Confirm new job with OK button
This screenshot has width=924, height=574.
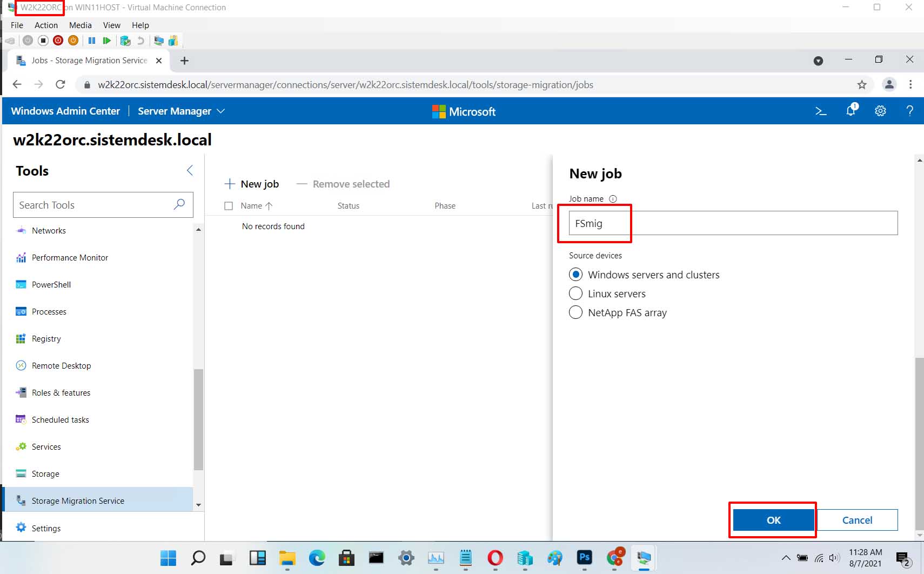point(774,520)
